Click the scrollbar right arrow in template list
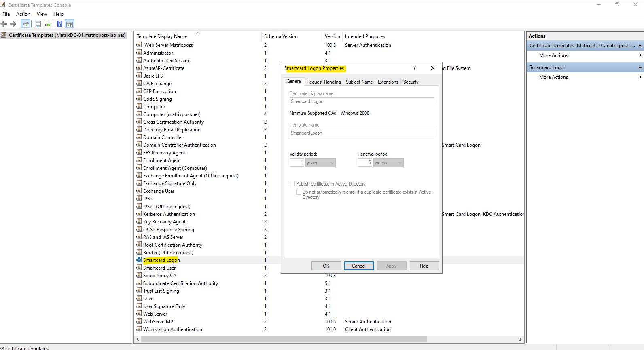This screenshot has height=350, width=644. point(521,339)
